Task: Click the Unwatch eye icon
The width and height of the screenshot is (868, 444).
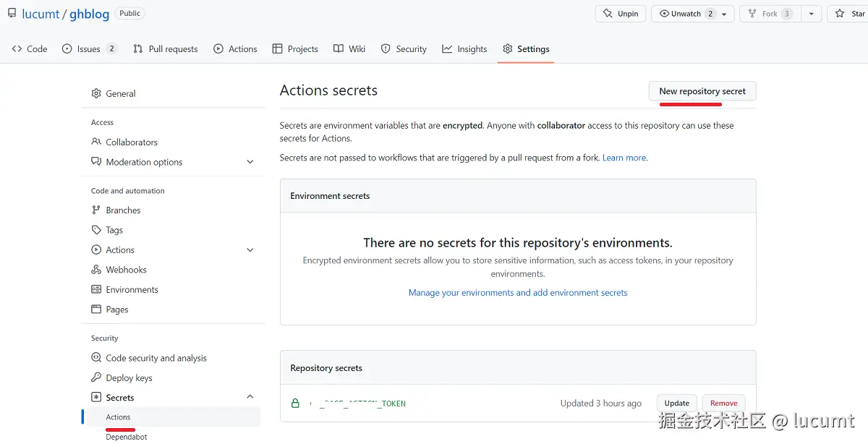Action: point(664,14)
